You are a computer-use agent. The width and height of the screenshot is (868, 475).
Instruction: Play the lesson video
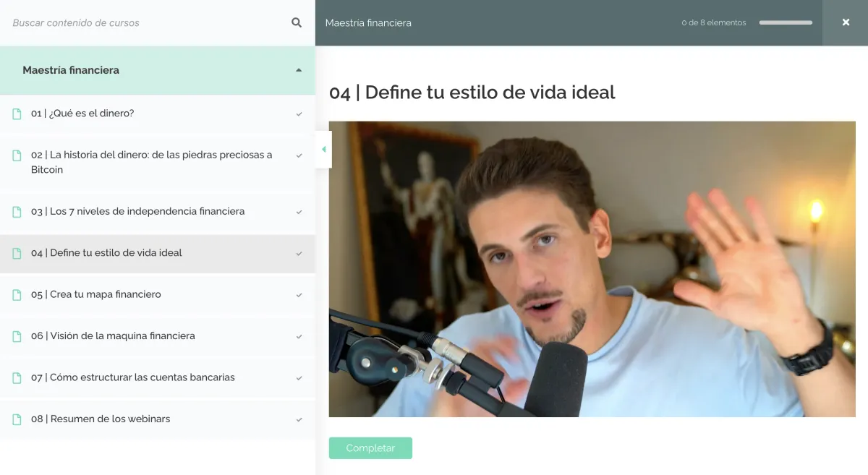592,269
